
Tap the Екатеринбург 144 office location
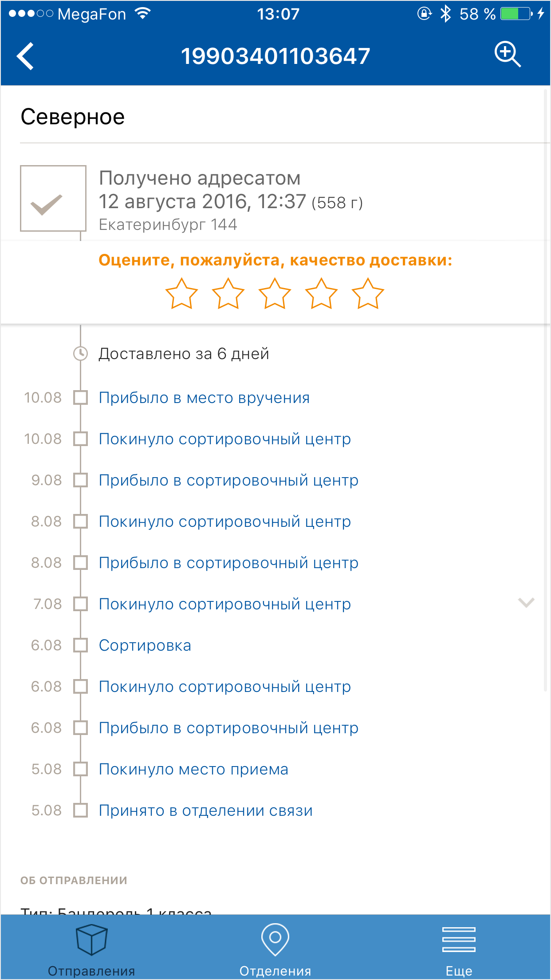pyautogui.click(x=168, y=225)
